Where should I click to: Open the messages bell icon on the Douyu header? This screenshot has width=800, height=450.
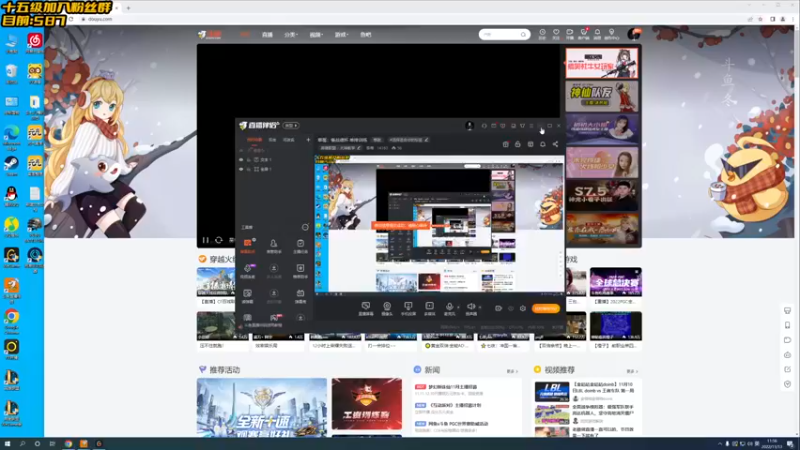coord(597,34)
